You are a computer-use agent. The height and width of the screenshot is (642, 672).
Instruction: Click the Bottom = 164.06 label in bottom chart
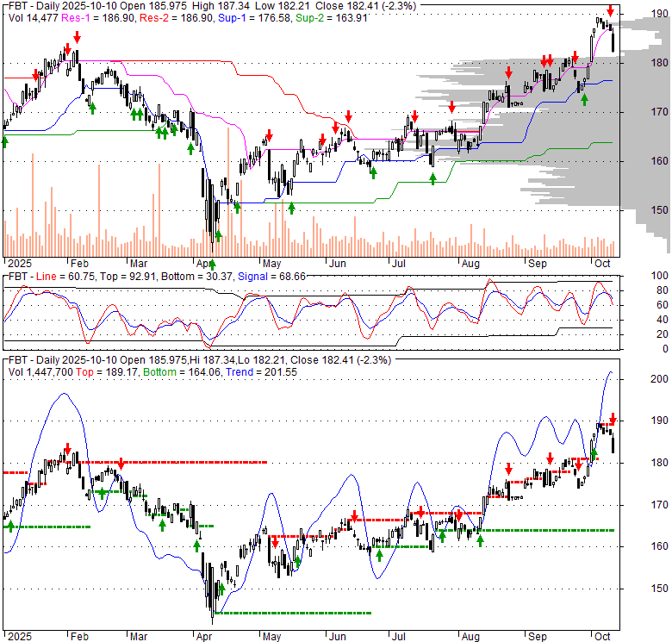pos(182,372)
